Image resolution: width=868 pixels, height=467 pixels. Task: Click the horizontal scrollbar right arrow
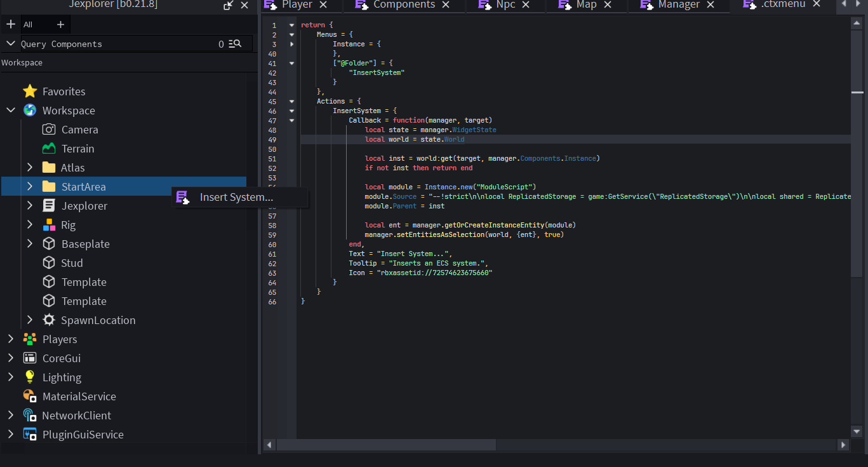click(x=843, y=445)
